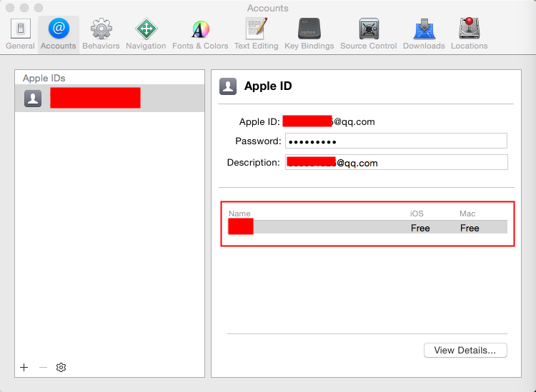Image resolution: width=536 pixels, height=392 pixels.
Task: Open the Locations preferences pane
Action: [469, 34]
